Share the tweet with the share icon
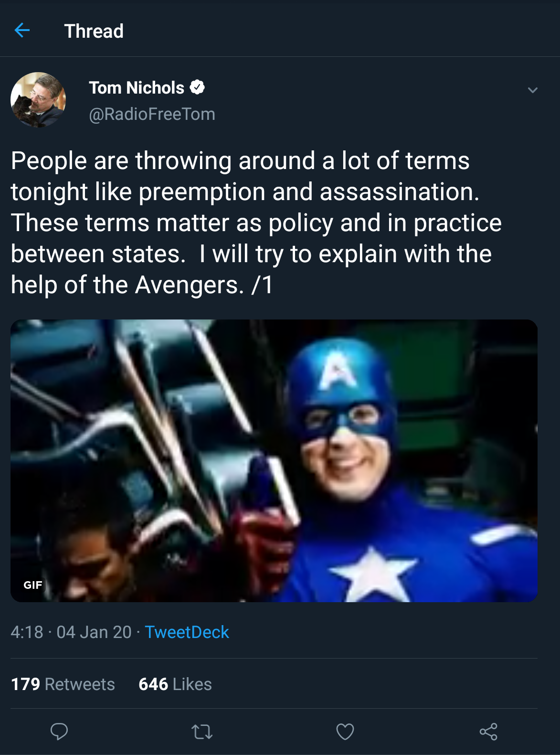Viewport: 560px width, 755px height. [488, 732]
